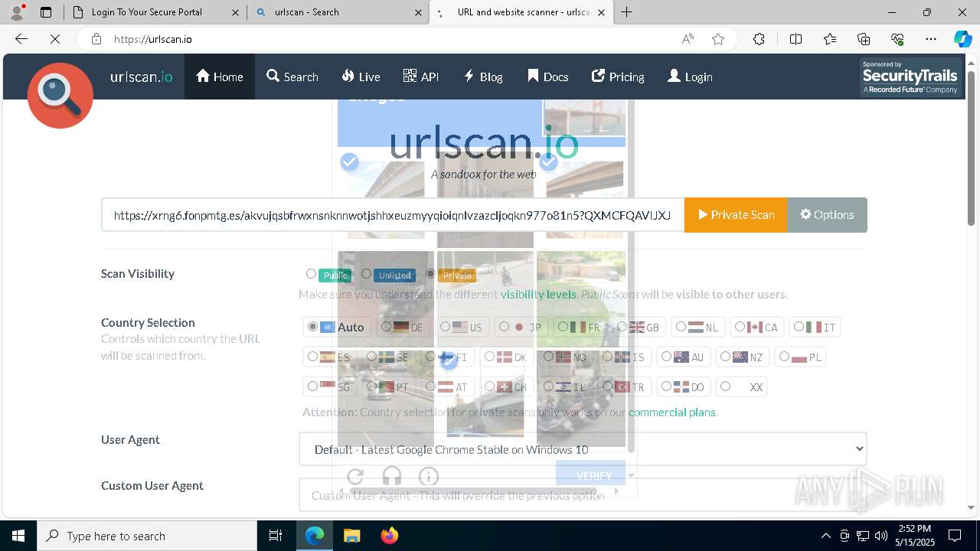Image resolution: width=980 pixels, height=551 pixels.
Task: Toggle the scan Options button
Action: (827, 215)
